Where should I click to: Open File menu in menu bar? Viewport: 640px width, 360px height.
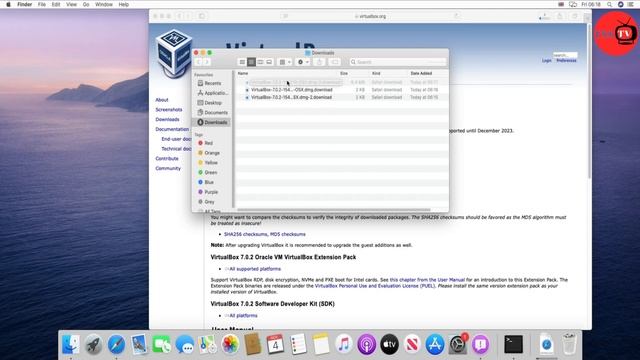coord(42,4)
